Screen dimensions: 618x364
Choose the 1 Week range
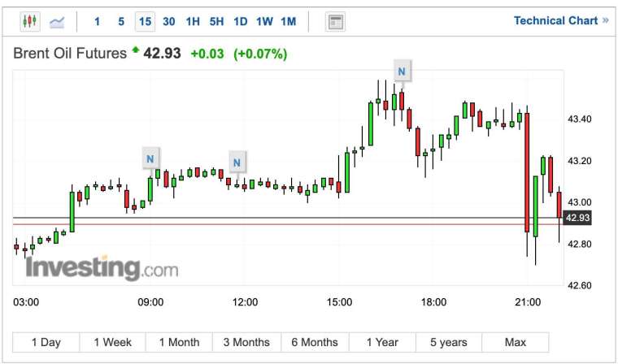[x=113, y=342]
